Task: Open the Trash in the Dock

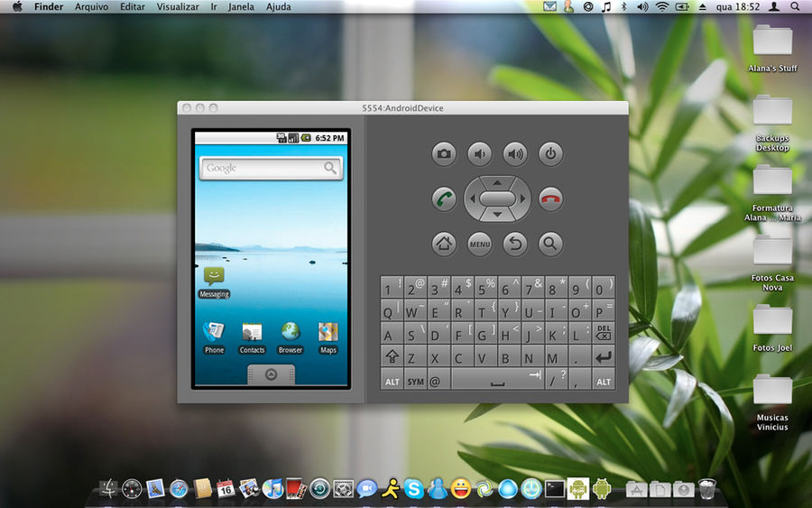Action: coord(707,488)
